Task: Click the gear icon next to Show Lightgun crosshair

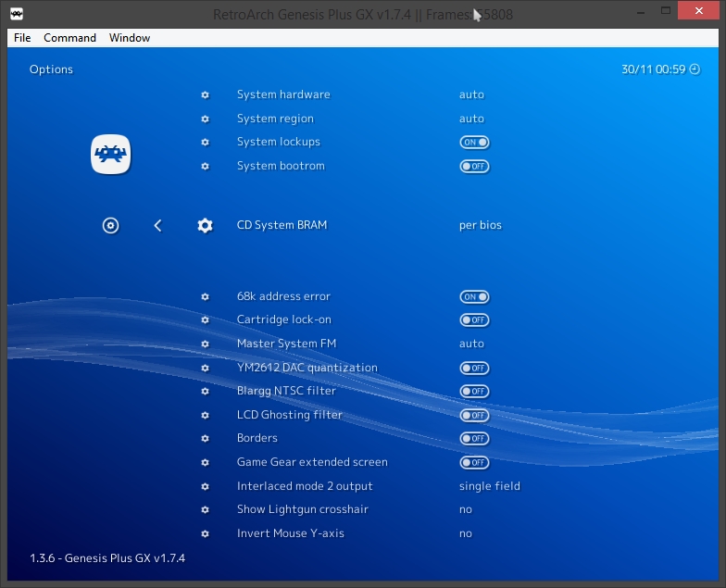Action: (206, 509)
